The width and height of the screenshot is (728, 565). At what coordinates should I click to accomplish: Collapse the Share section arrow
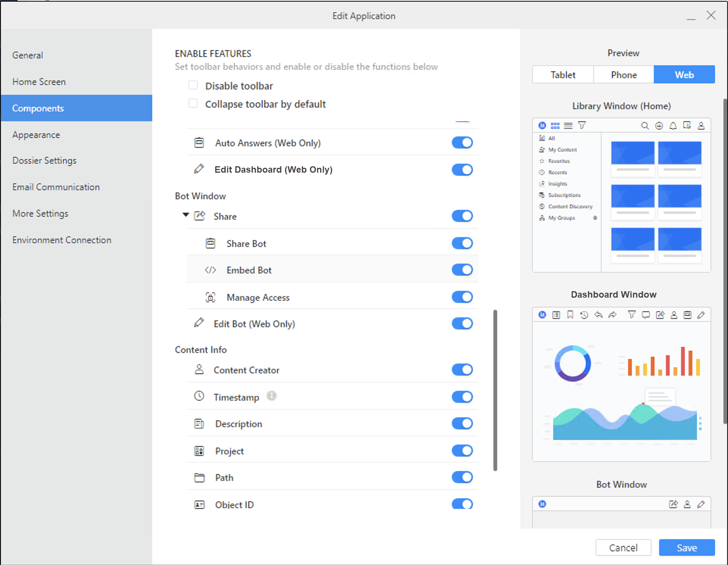pyautogui.click(x=185, y=215)
